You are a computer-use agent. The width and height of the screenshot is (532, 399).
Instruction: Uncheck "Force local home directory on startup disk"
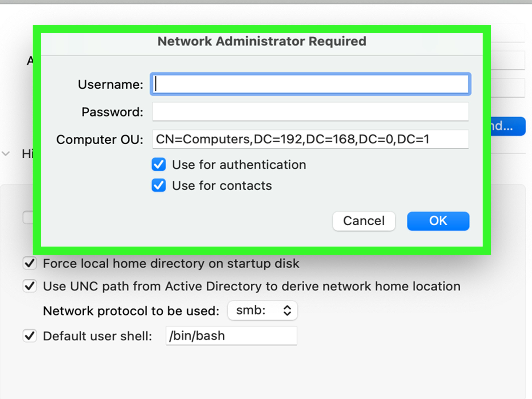29,263
